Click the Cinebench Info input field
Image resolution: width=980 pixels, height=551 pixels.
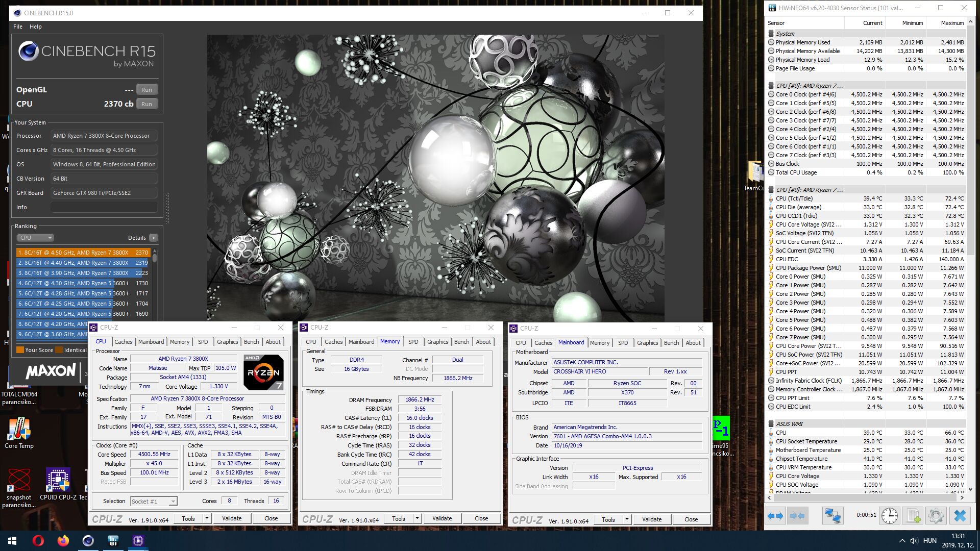[x=104, y=207]
